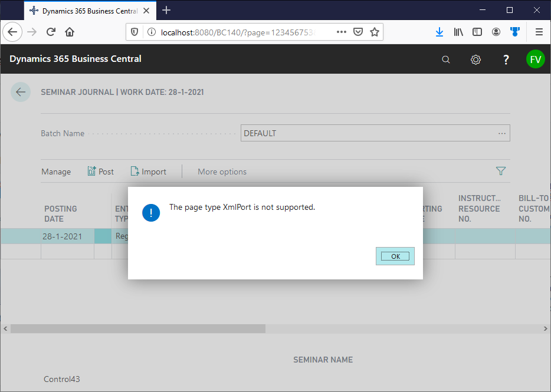The width and height of the screenshot is (551, 392).
Task: Expand More options
Action: (x=222, y=172)
